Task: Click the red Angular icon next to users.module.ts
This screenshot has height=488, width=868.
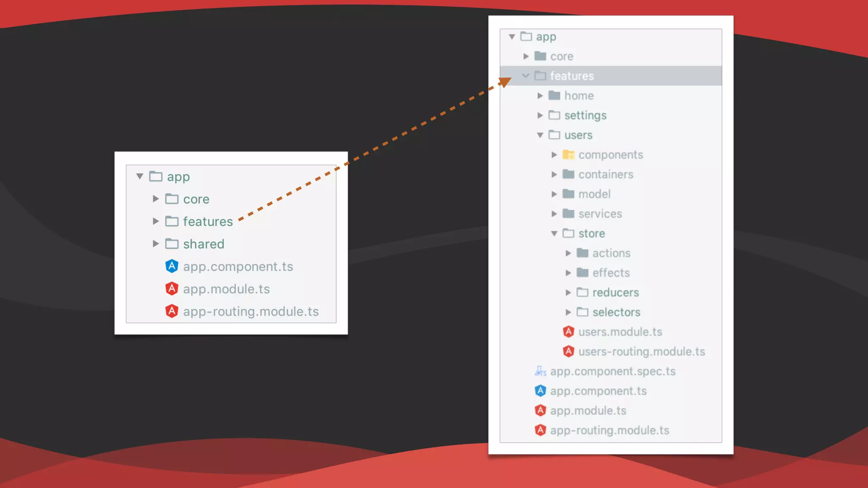Action: tap(568, 332)
